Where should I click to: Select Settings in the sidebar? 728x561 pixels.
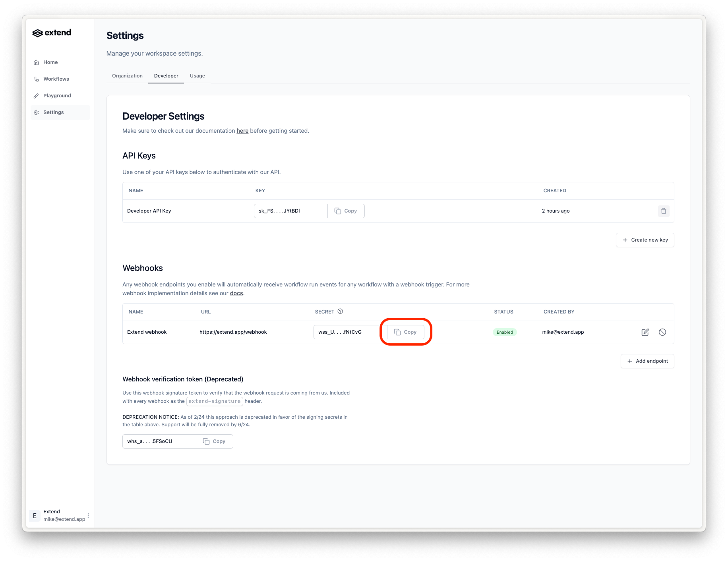[x=54, y=112]
